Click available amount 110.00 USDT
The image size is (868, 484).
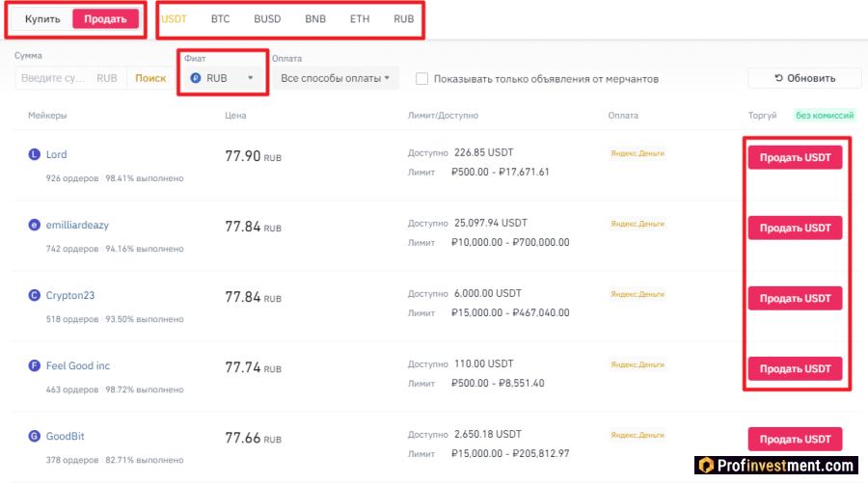pos(484,363)
